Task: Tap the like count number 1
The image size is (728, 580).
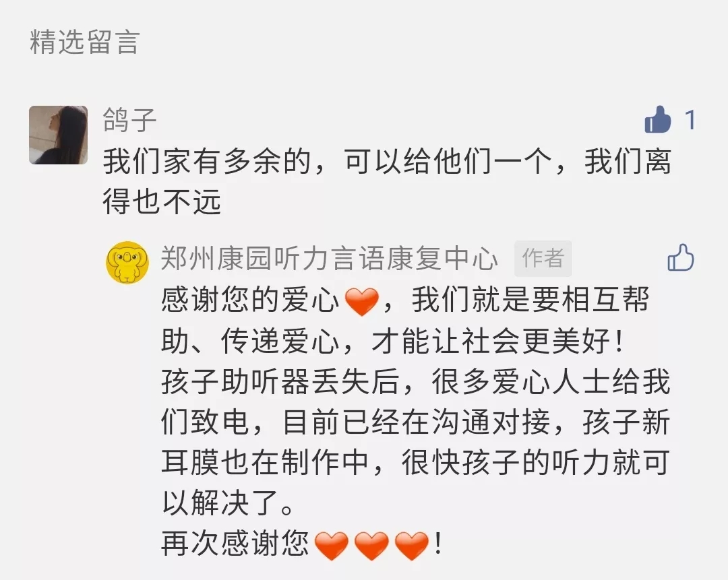Action: [x=690, y=120]
